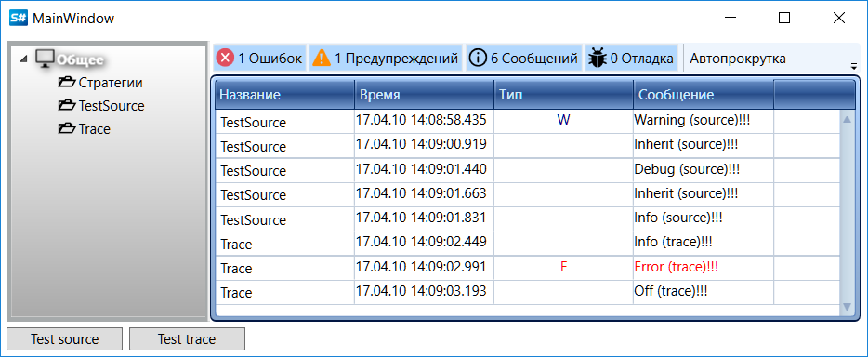Click the folder icon beside Стратегии

(66, 83)
